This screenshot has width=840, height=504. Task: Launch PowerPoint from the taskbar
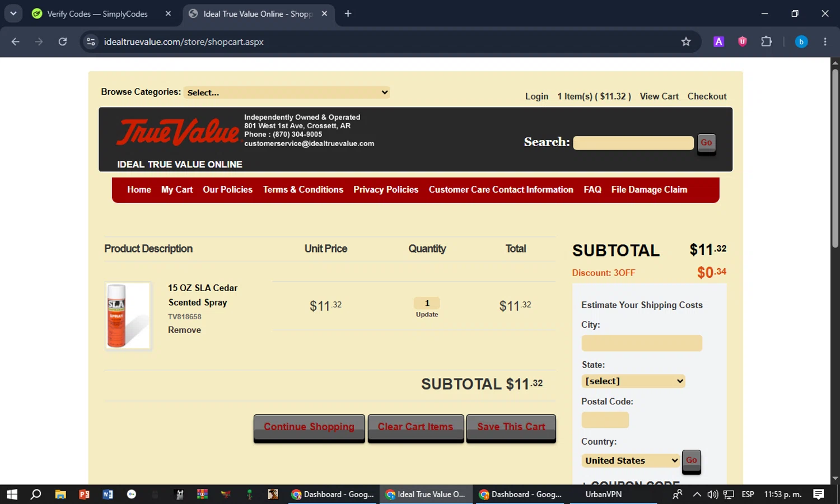pos(84,494)
